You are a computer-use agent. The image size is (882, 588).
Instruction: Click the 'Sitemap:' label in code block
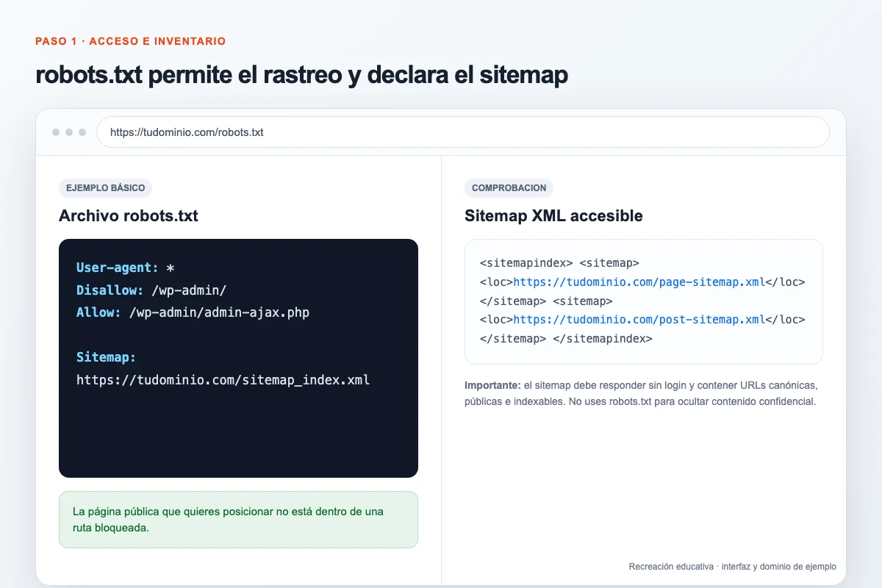pos(106,357)
